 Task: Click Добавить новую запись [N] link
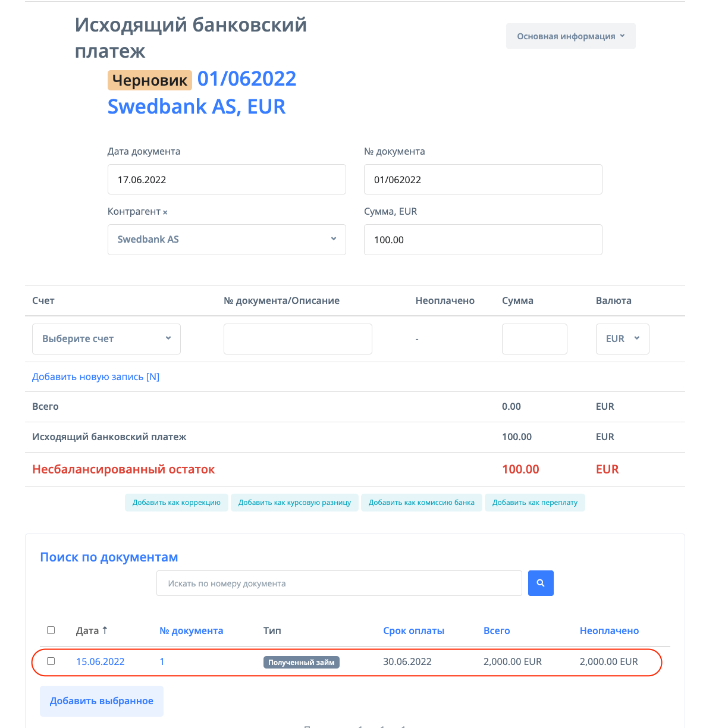(x=96, y=377)
